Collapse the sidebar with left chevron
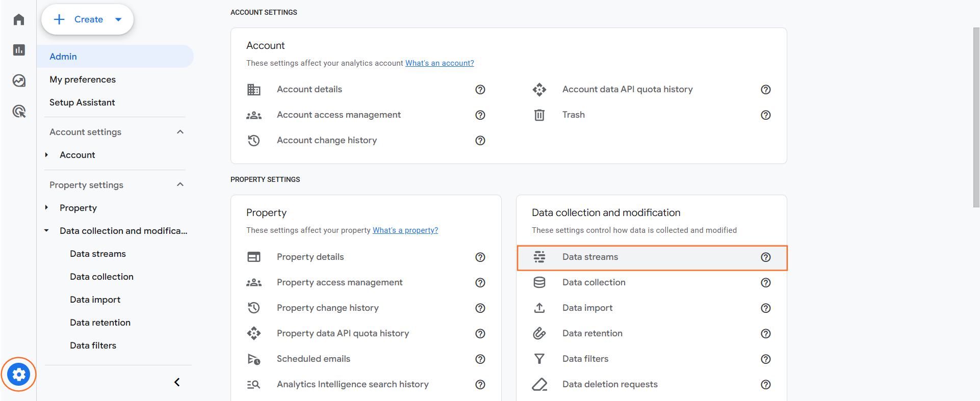The image size is (980, 401). point(177,382)
